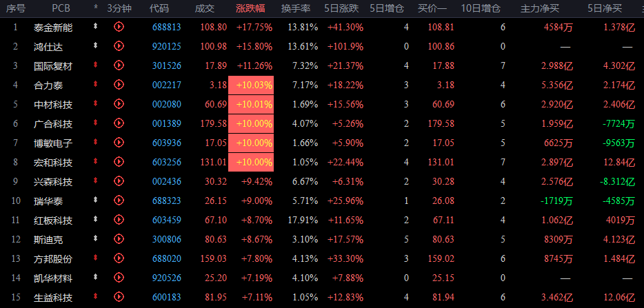Click the red marker icon beside 广合科技
Image resolution: width=644 pixels, height=308 pixels.
96,123
